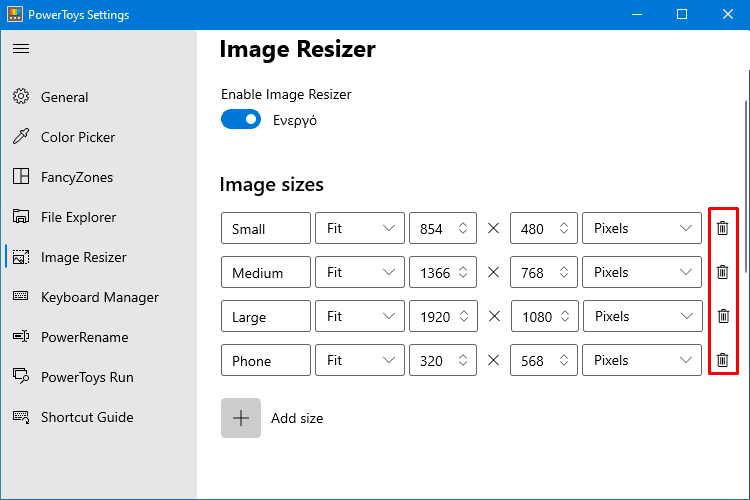Delete the Medium image size preset
Image resolution: width=750 pixels, height=500 pixels.
point(722,272)
